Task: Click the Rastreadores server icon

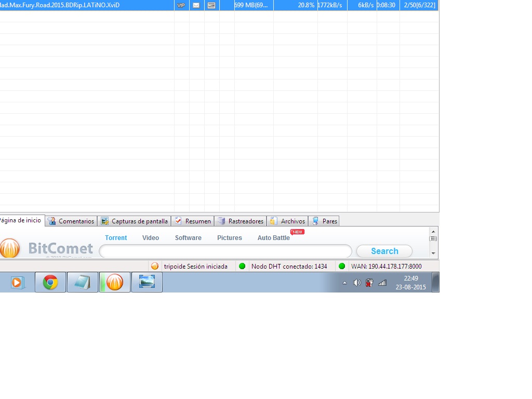Action: click(221, 221)
